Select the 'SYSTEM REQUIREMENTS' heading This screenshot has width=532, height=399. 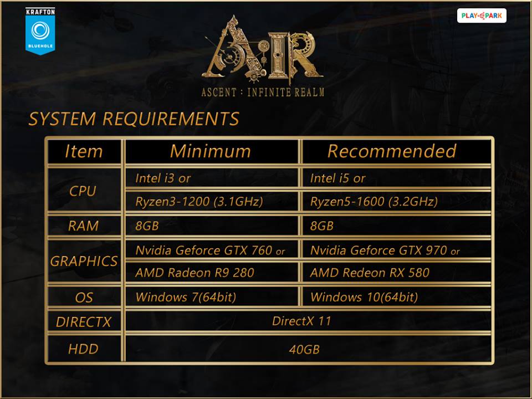134,119
